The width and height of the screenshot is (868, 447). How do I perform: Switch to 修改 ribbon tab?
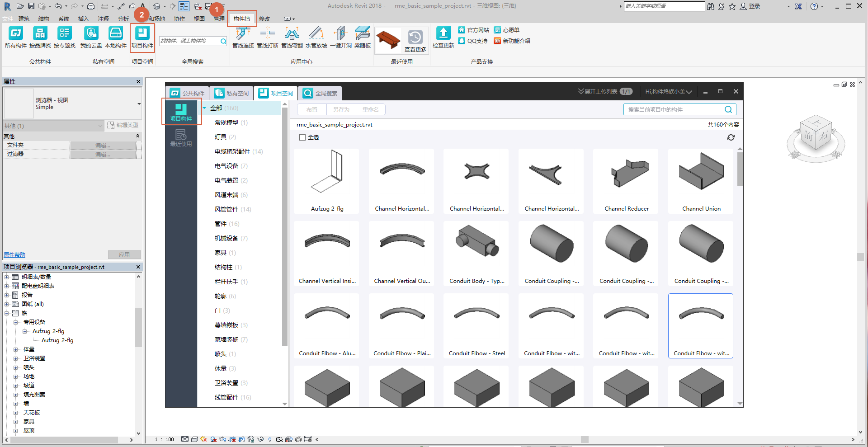coord(264,19)
